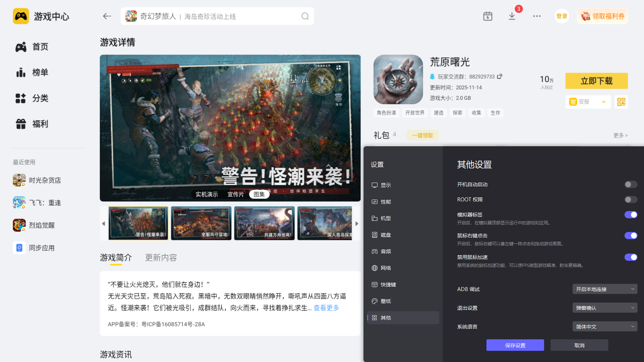This screenshot has height=362, width=644.
Task: Select the 警告!怪潮来袭 thumbnail
Action: pyautogui.click(x=138, y=223)
